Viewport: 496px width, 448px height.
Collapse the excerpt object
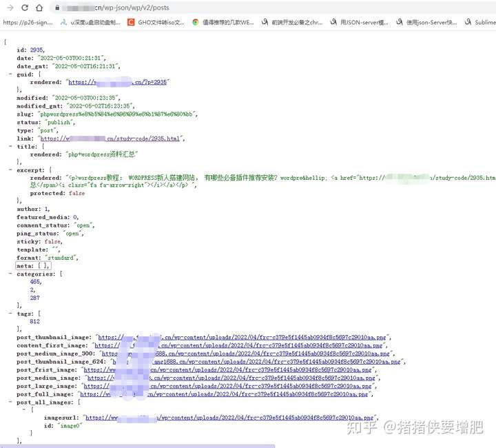[x=10, y=170]
